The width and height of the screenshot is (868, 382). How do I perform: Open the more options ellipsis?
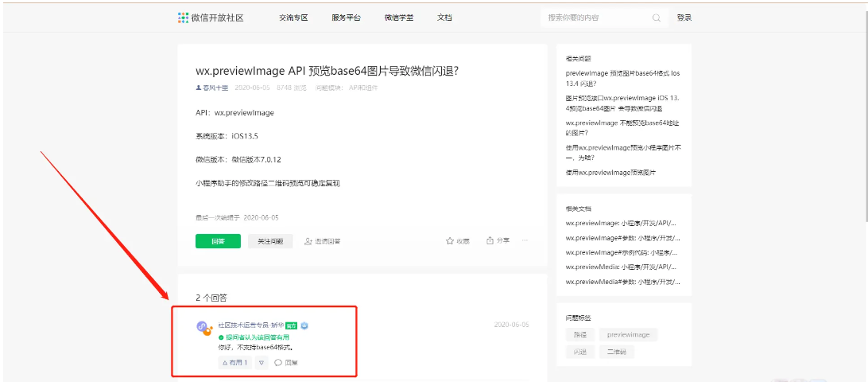pos(525,240)
